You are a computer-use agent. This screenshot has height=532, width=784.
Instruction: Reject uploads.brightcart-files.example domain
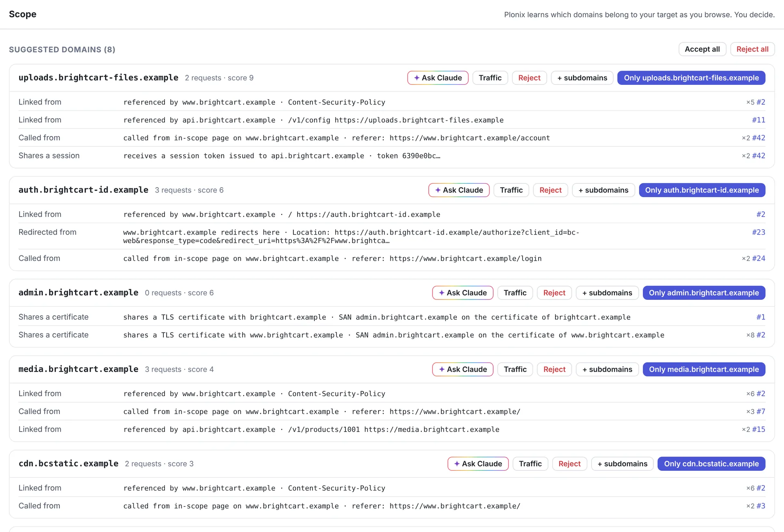point(529,78)
